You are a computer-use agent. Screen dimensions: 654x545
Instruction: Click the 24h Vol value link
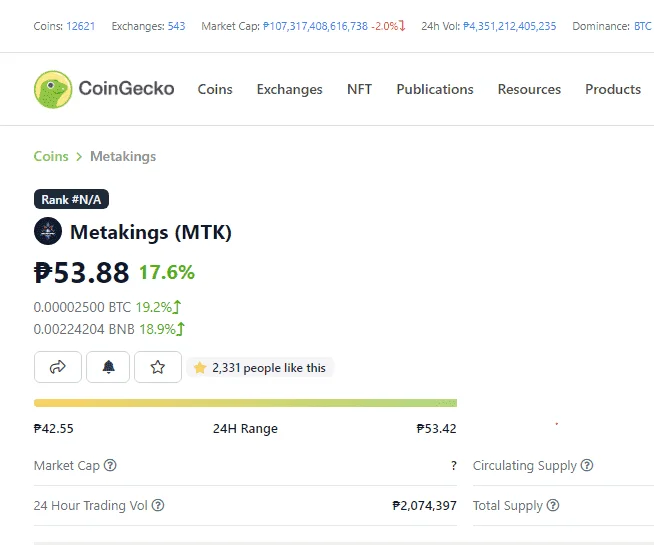point(510,26)
